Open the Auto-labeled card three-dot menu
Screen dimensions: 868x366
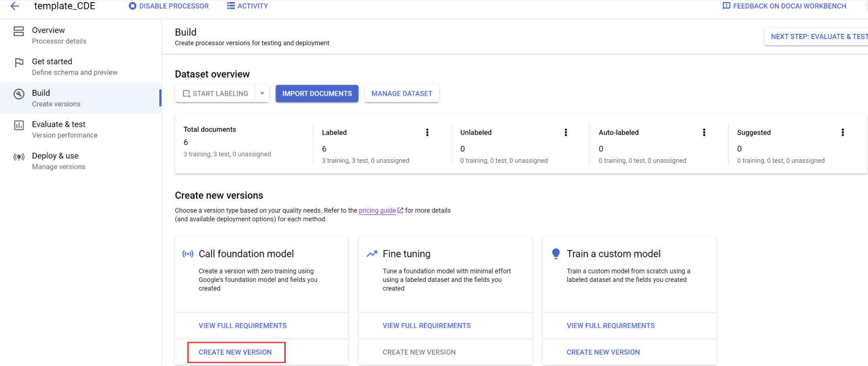coord(704,132)
